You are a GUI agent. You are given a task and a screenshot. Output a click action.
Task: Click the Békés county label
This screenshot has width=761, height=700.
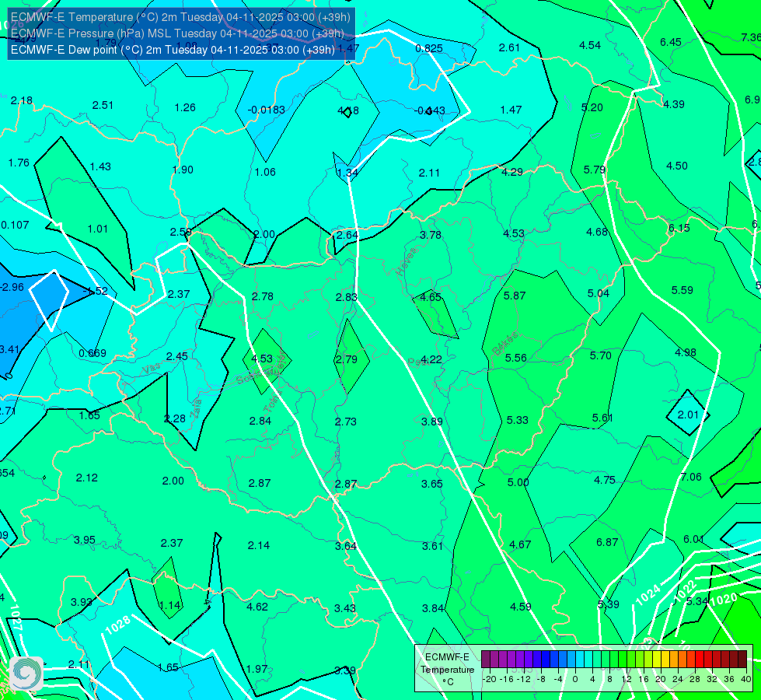tap(505, 344)
